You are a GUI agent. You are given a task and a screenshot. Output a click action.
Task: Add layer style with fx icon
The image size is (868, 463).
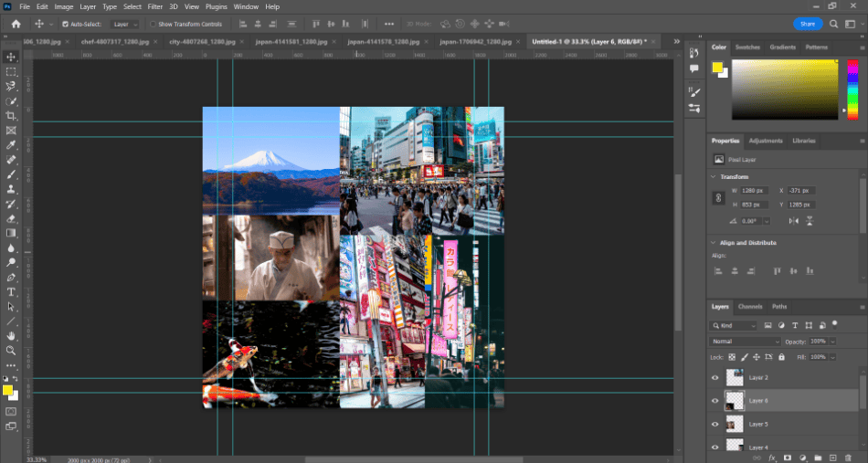point(772,458)
